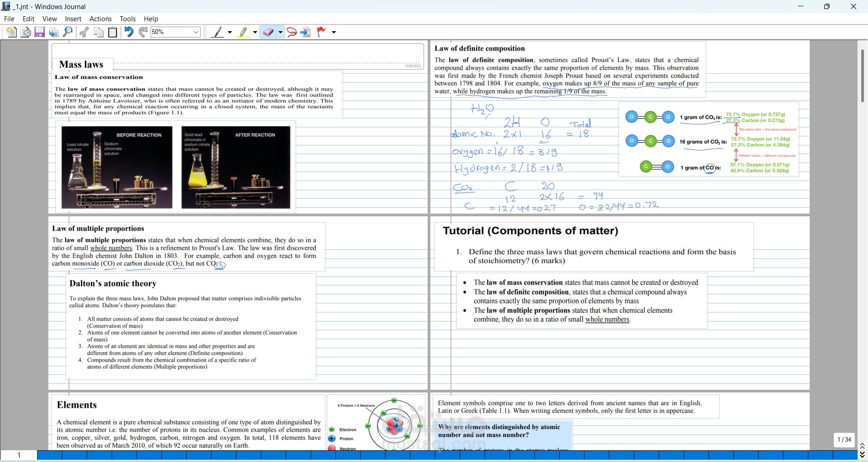868x462 pixels.
Task: Open the View menu
Action: 50,19
